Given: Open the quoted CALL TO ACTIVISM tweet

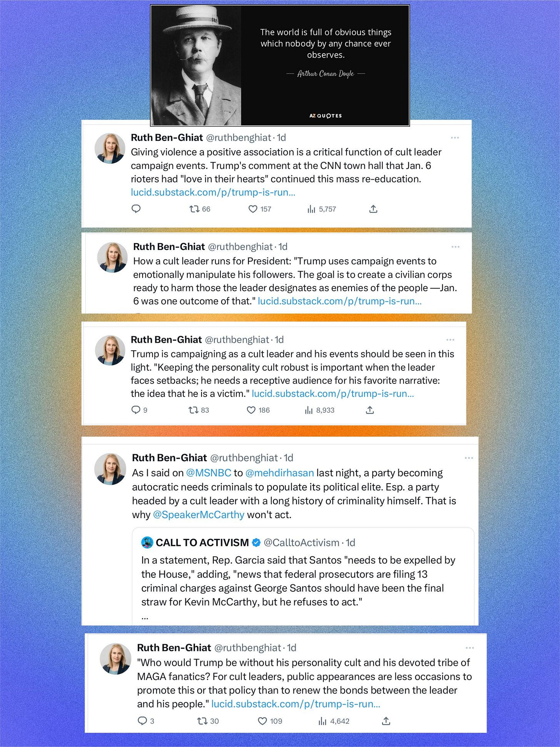Looking at the screenshot, I should 303,576.
